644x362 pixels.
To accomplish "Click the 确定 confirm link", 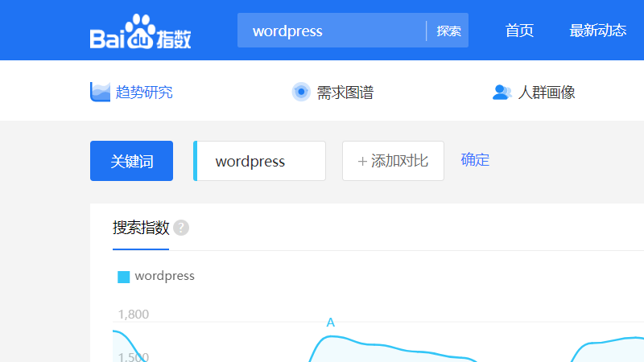I will pyautogui.click(x=475, y=159).
